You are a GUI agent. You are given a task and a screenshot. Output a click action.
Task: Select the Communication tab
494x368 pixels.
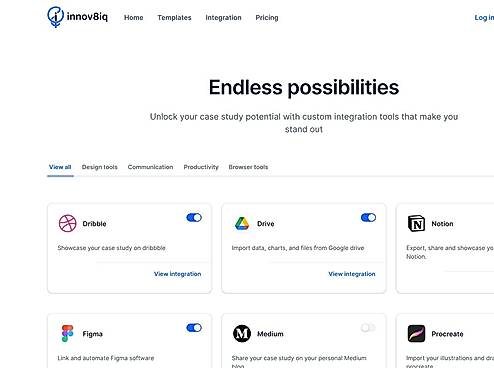tap(150, 167)
